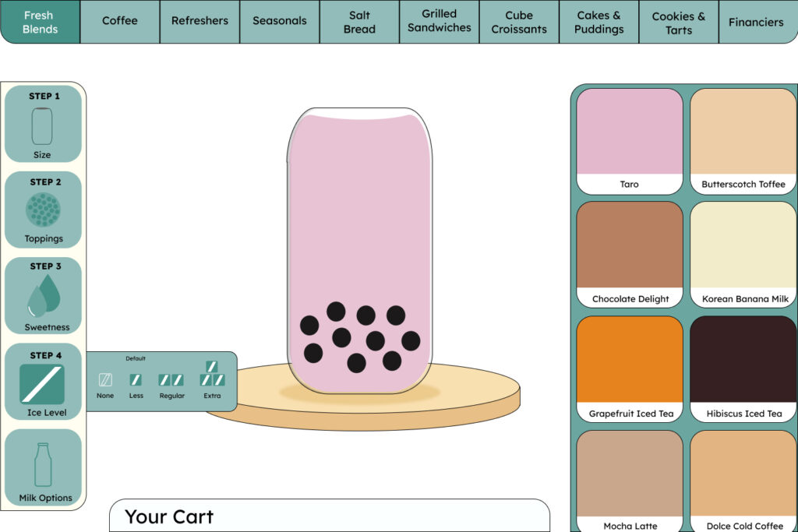Open the Step 2 Toppings option
Viewport: 798px width, 532px height.
point(43,210)
